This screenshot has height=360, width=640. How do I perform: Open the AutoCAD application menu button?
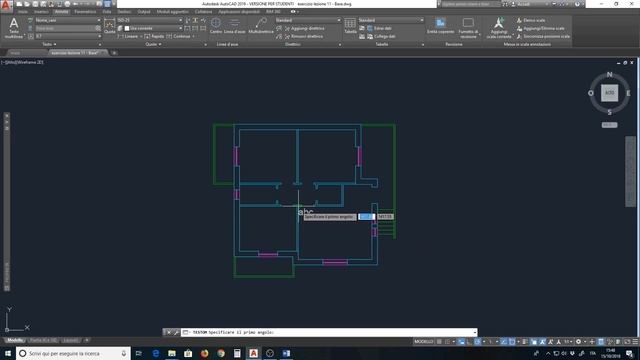(x=6, y=5)
